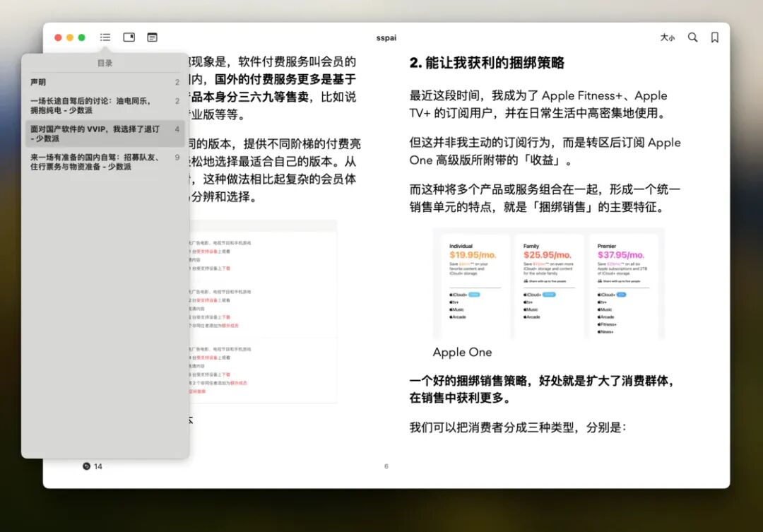This screenshot has width=763, height=532.
Task: Click the membership comparison screenshot on left page
Action: click(x=263, y=312)
